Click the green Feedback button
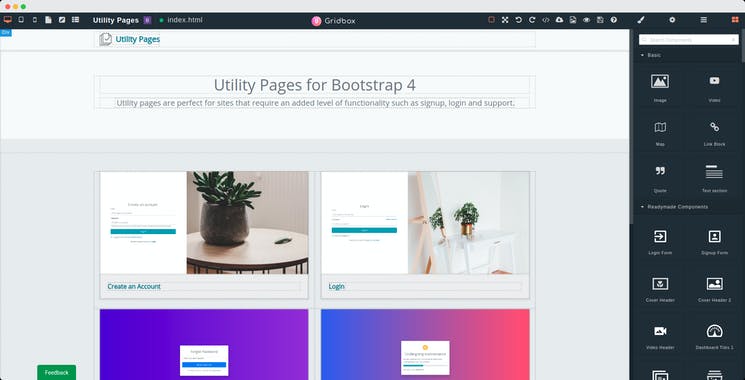Image resolution: width=745 pixels, height=380 pixels. click(x=57, y=372)
